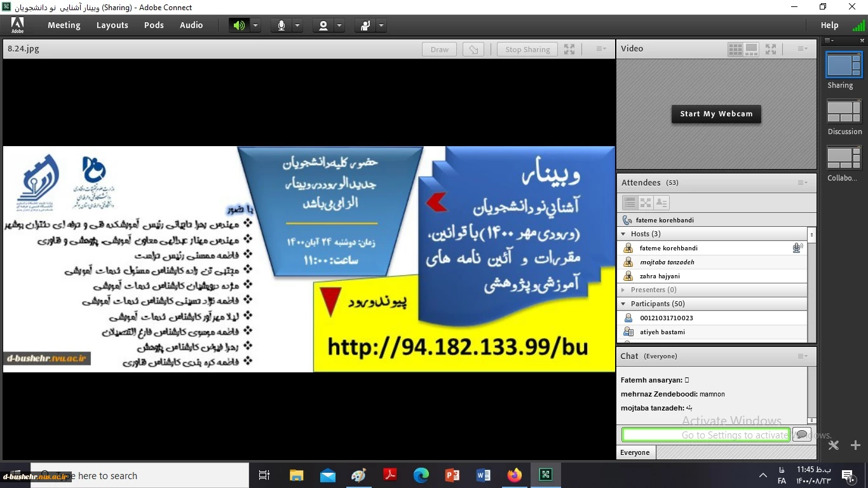The height and width of the screenshot is (488, 868).
Task: Click the pointer tool icon beside Draw
Action: click(x=473, y=49)
